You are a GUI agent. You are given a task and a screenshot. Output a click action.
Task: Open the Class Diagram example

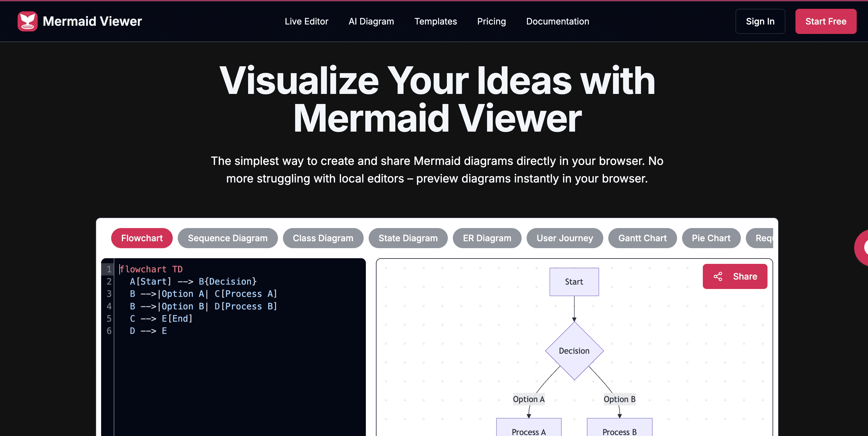(323, 238)
